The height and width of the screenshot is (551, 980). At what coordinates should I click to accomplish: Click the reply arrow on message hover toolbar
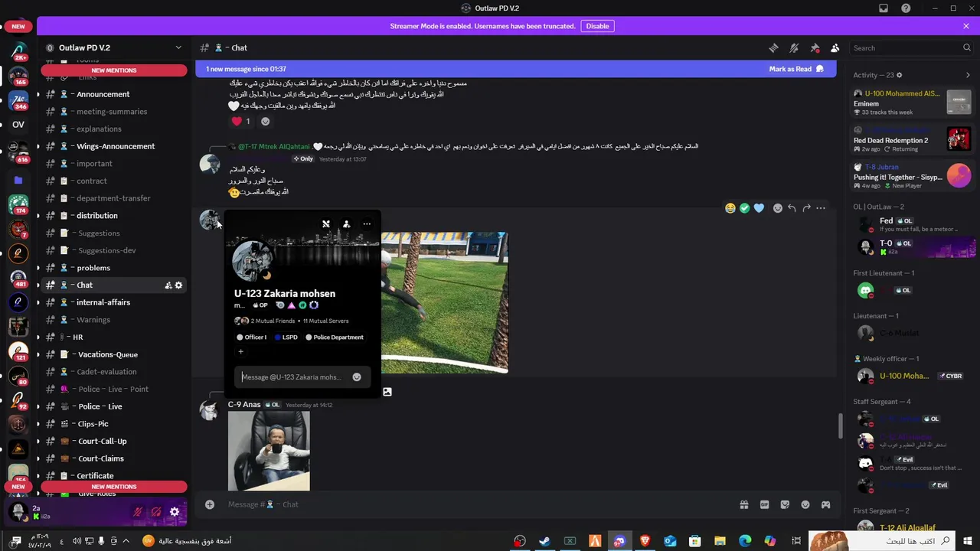pos(792,208)
